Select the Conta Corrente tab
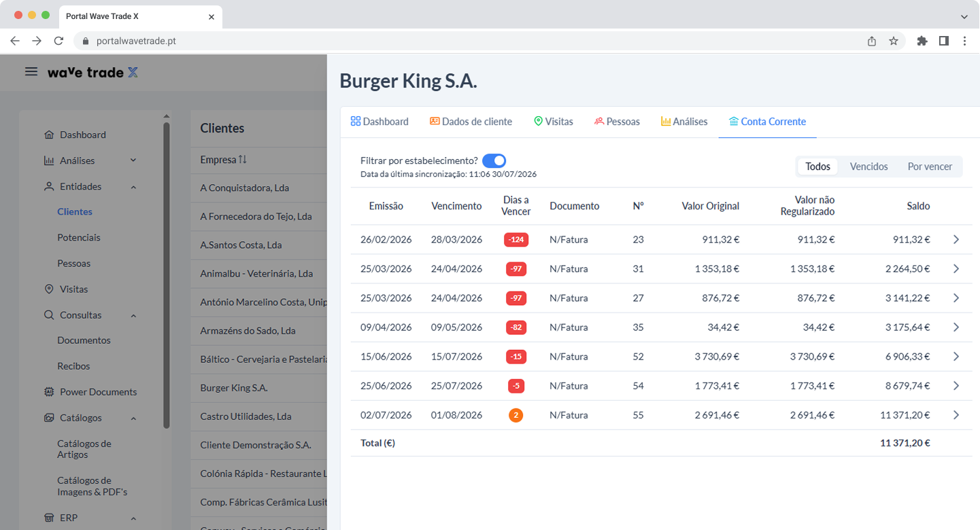The height and width of the screenshot is (530, 980). [767, 122]
